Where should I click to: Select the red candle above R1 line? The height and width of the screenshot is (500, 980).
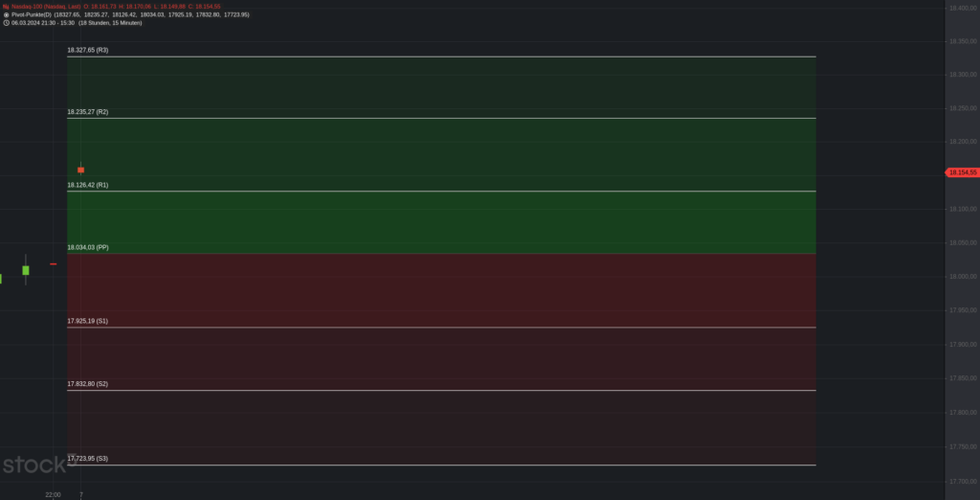pos(80,170)
